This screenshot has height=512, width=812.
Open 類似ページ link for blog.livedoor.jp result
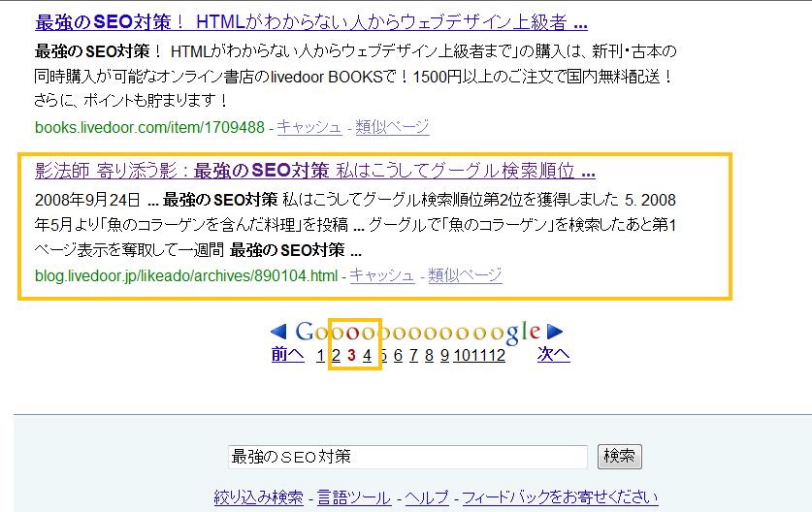click(465, 274)
